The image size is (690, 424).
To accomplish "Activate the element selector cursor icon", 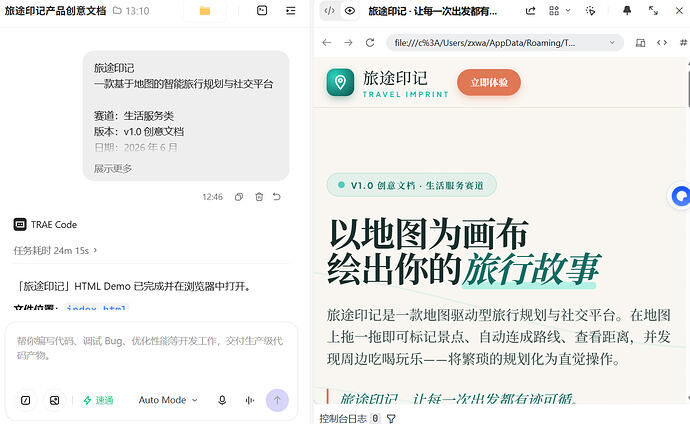I will coord(591,11).
